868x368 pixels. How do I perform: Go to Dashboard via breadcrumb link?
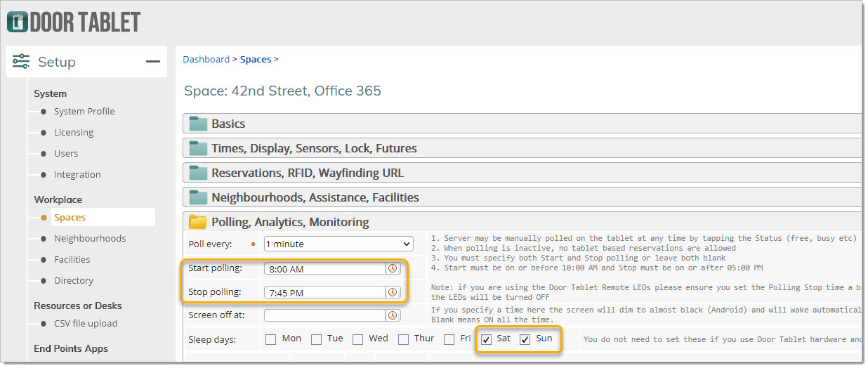click(206, 60)
